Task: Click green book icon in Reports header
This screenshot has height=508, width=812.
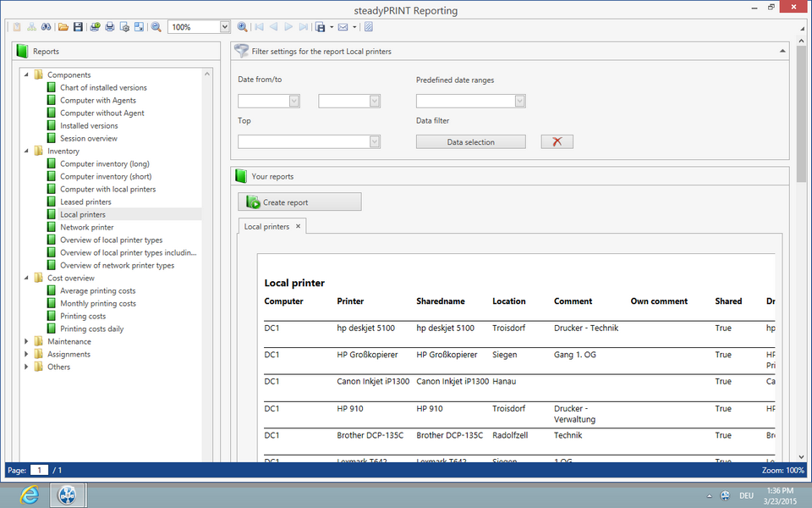Action: click(22, 51)
